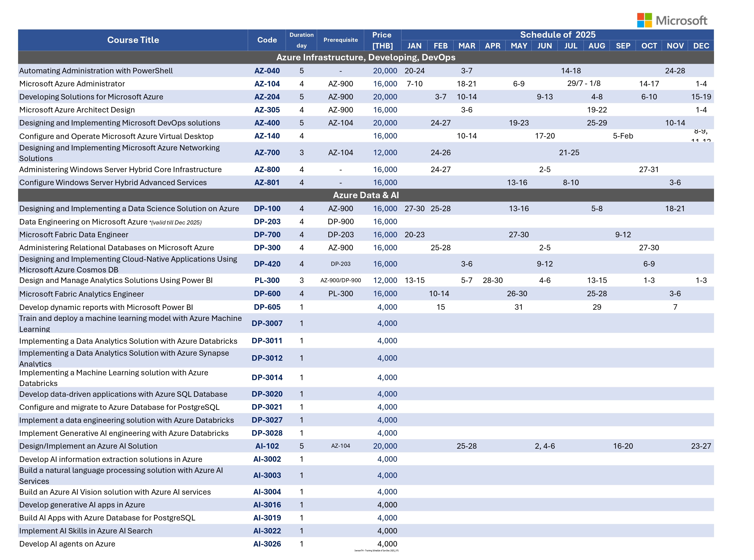This screenshot has width=754, height=560.
Task: Click the AZ-801 July date 8-10
Action: coord(571,182)
